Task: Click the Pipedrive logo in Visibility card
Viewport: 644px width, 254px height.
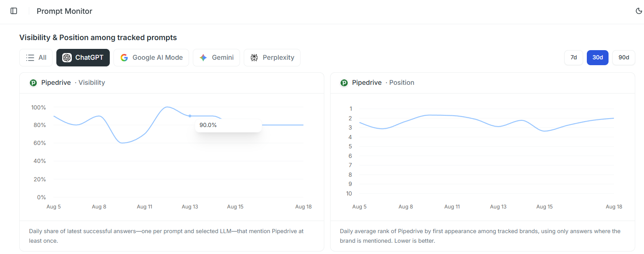Action: pyautogui.click(x=33, y=83)
